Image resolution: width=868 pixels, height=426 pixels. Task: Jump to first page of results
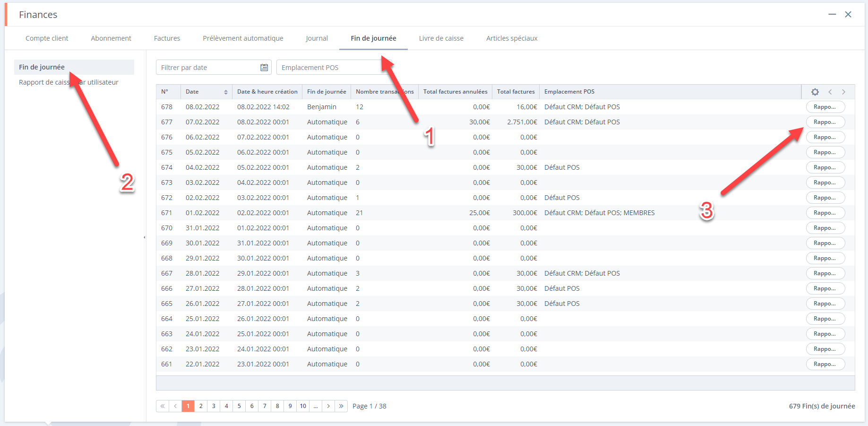tap(163, 406)
